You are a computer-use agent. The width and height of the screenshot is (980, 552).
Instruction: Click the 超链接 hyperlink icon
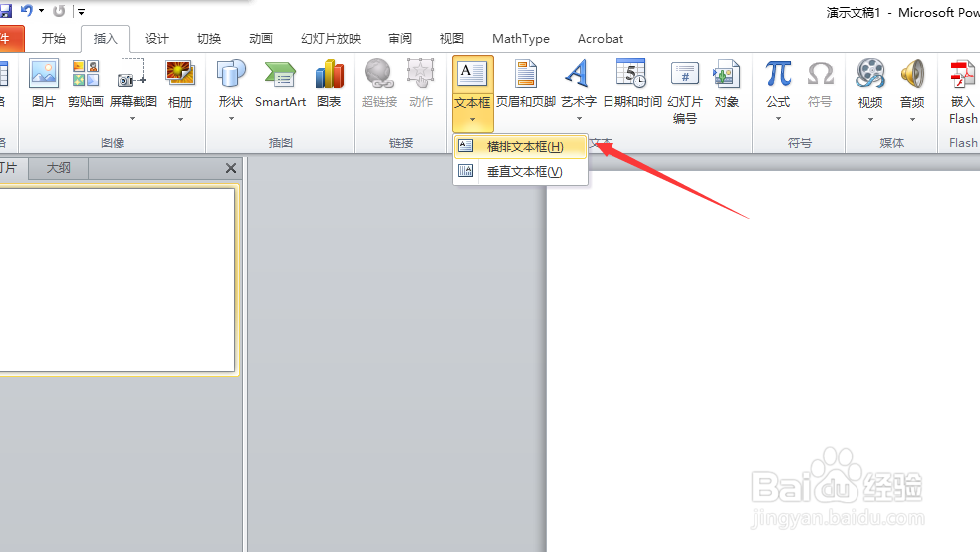click(x=379, y=83)
